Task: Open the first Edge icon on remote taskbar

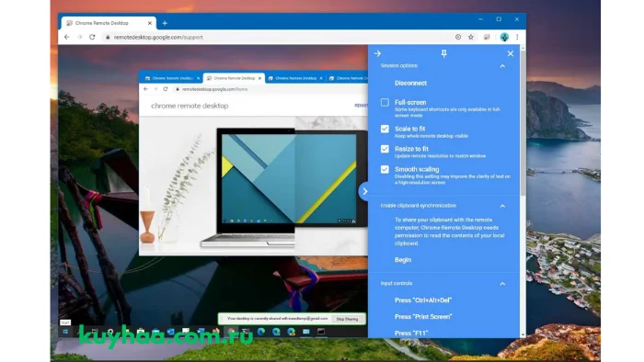Action: 260,332
